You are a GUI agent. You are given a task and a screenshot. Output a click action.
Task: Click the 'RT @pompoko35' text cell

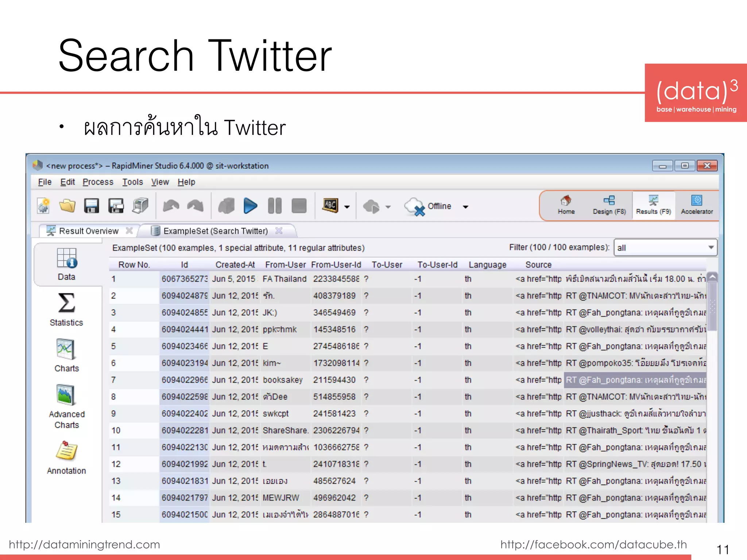635,363
